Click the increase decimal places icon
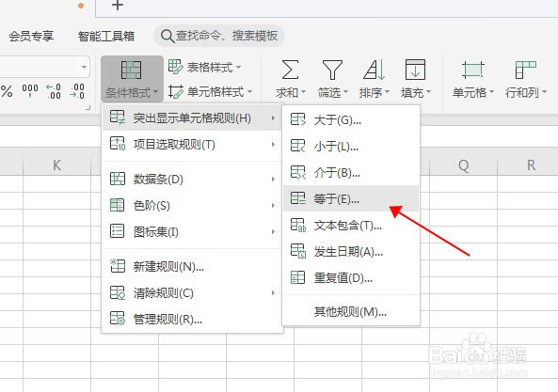The height and width of the screenshot is (392, 558). pyautogui.click(x=54, y=91)
